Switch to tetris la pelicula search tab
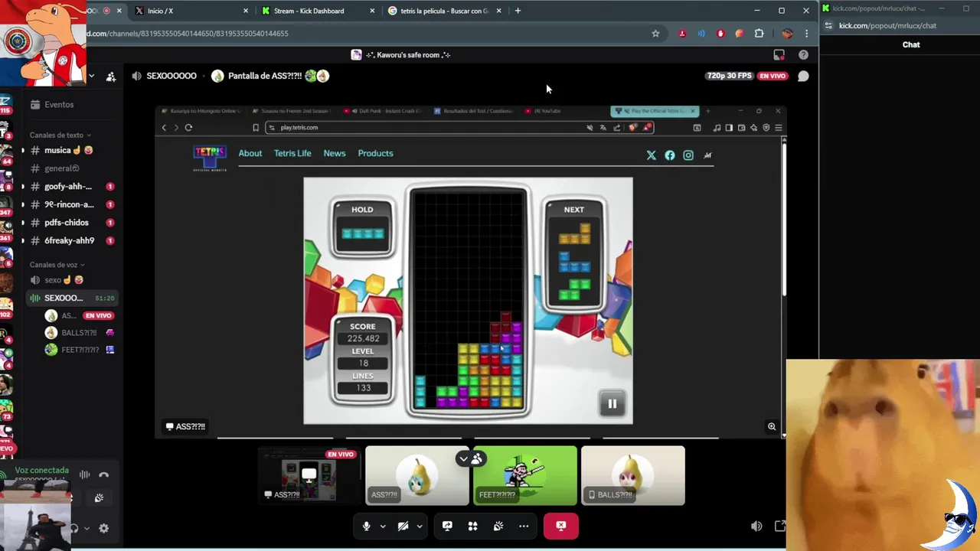 point(444,11)
